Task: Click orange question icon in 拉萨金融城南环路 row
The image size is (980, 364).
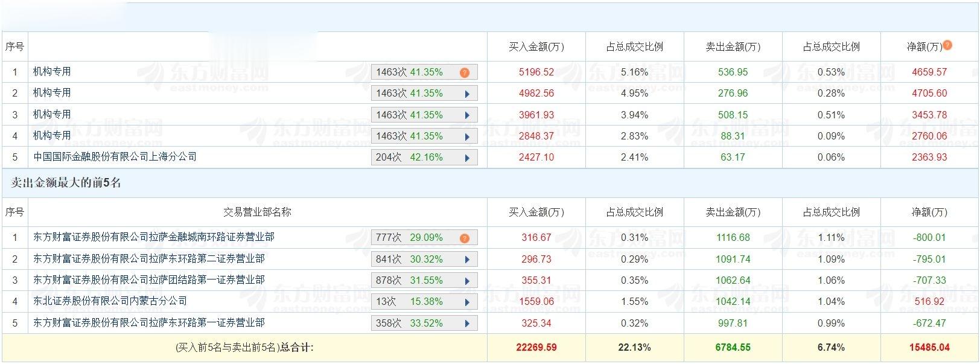Action: pos(464,238)
